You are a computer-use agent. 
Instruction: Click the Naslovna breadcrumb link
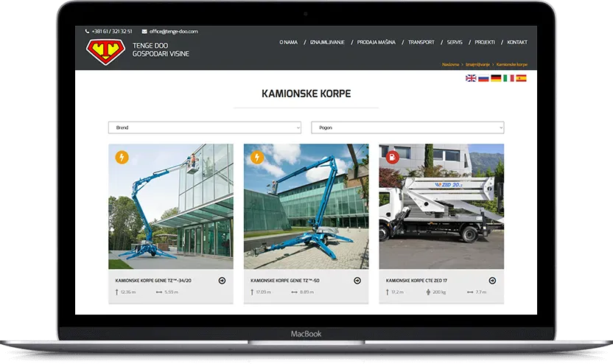click(450, 65)
